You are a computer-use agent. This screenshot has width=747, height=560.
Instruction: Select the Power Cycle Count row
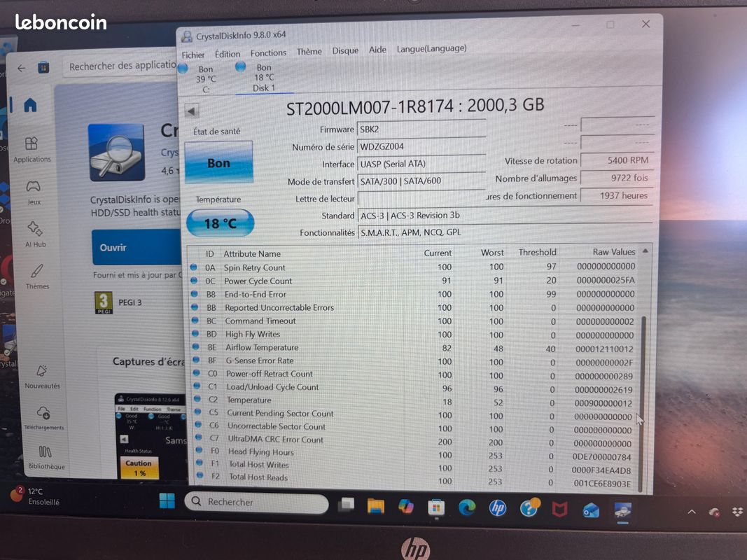[x=414, y=281]
